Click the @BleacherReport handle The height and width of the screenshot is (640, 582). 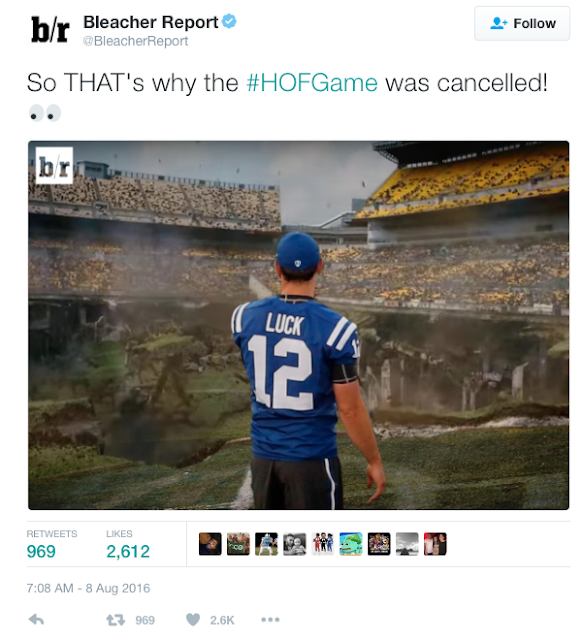(136, 41)
